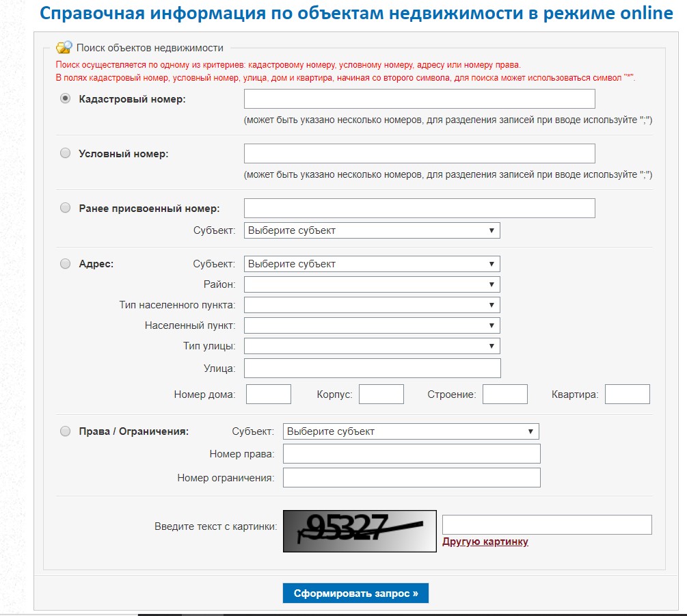The image size is (687, 616).
Task: Open the Район dropdown
Action: [x=372, y=284]
